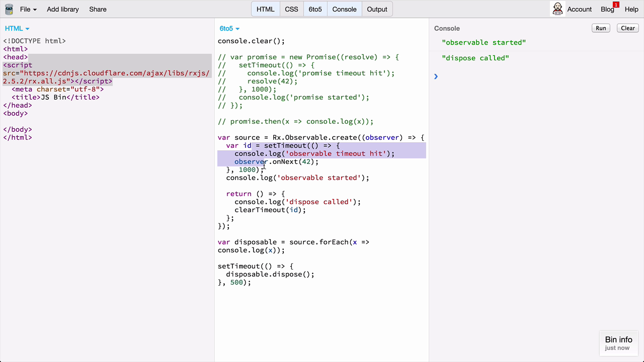Open the Help link
Image resolution: width=644 pixels, height=362 pixels.
(631, 9)
